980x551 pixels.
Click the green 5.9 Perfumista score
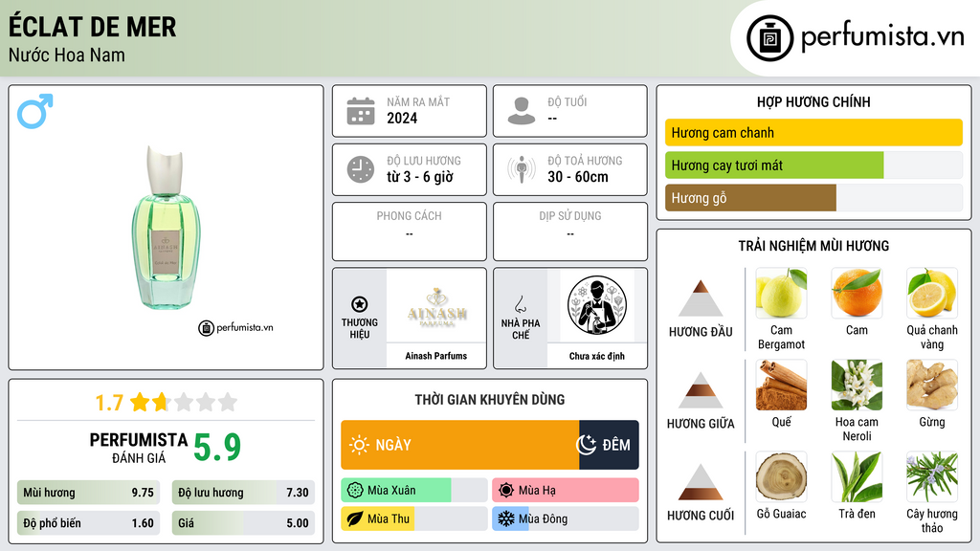(x=217, y=448)
